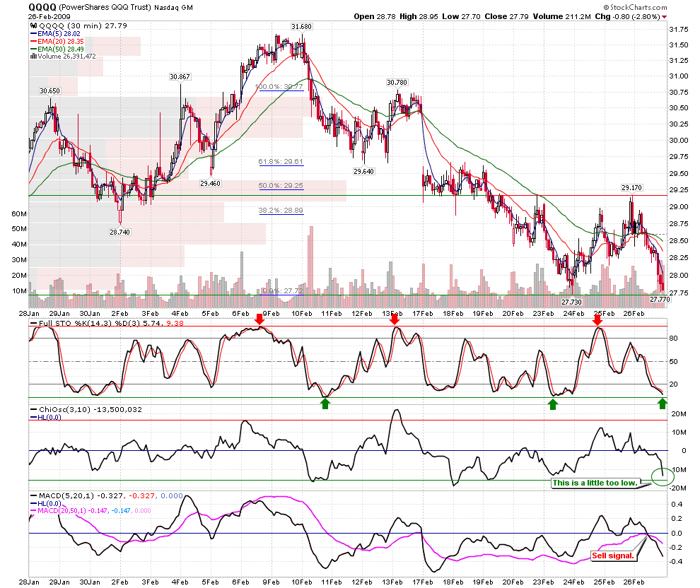Select the red arrow above the 9Feb stochastic peak

coord(259,319)
